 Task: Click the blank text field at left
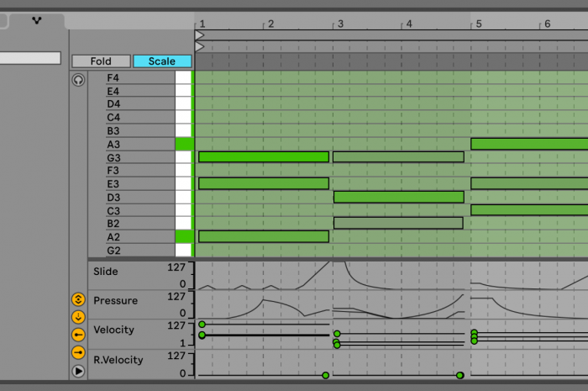(x=30, y=58)
